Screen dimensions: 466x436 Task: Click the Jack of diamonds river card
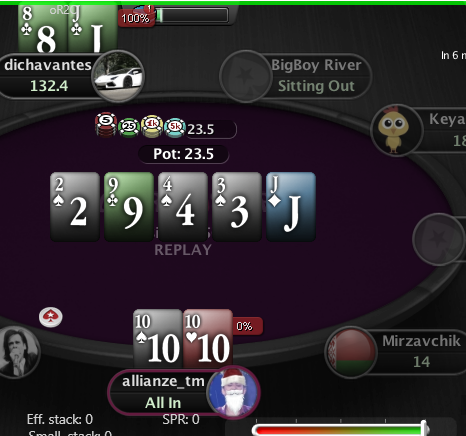291,207
